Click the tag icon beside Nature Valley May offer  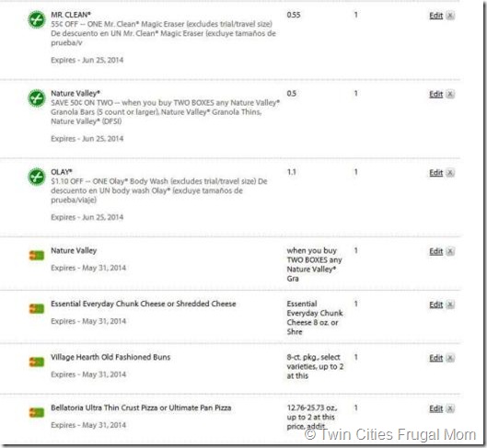tap(37, 256)
